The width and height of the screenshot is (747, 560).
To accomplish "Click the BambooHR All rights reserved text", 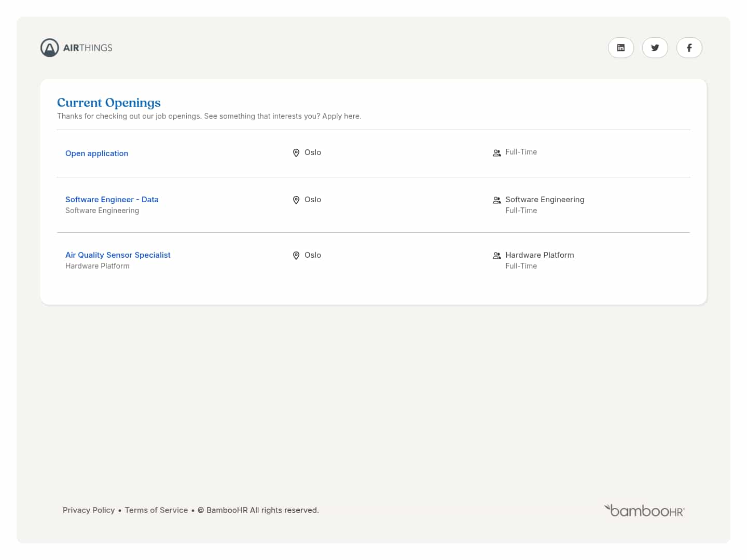I will pos(258,510).
